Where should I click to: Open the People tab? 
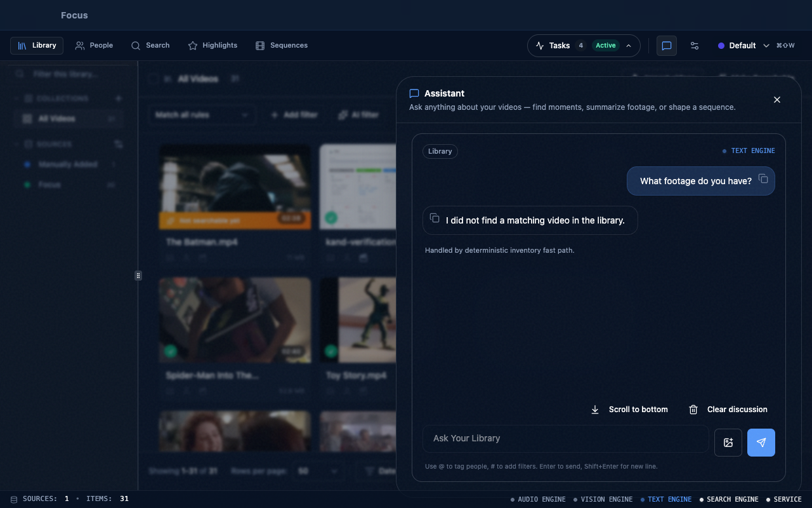[x=94, y=46]
